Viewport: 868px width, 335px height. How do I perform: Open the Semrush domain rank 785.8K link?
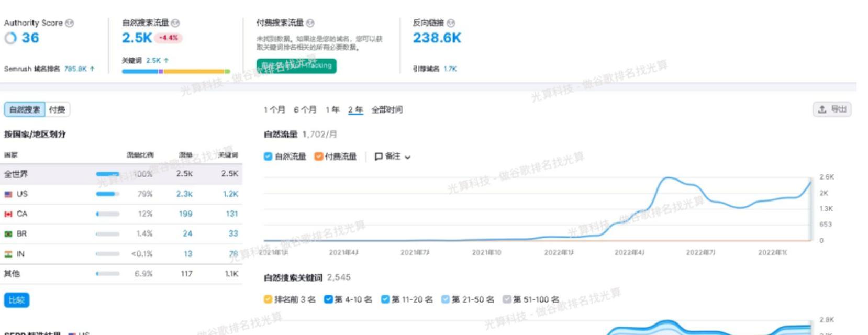tap(79, 69)
